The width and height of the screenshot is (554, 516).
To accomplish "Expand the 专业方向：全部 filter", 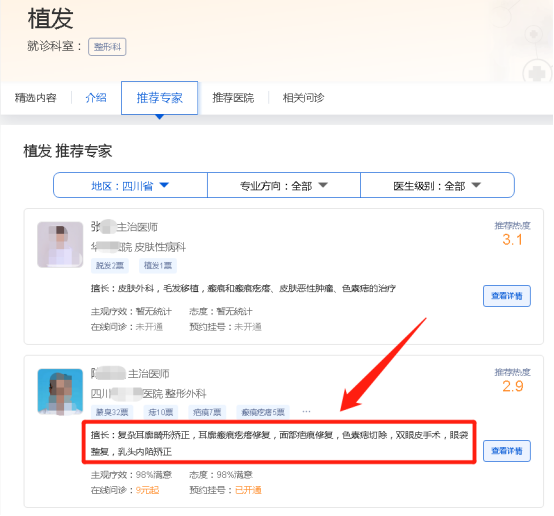I will point(284,185).
